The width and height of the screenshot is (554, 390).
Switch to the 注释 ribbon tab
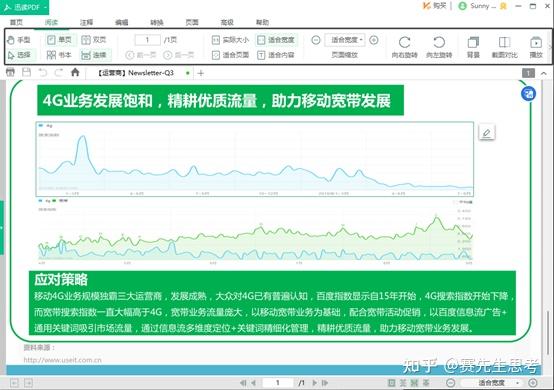(x=87, y=22)
